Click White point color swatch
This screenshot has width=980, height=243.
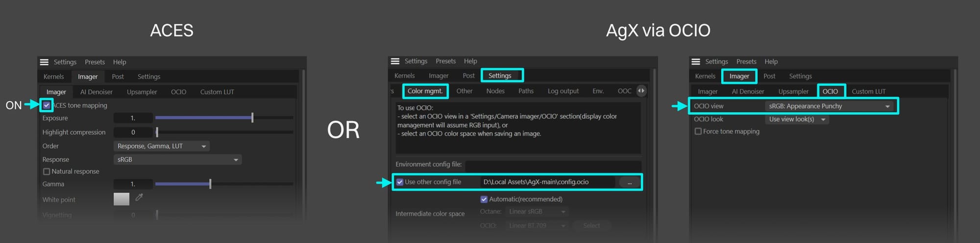pyautogui.click(x=122, y=199)
